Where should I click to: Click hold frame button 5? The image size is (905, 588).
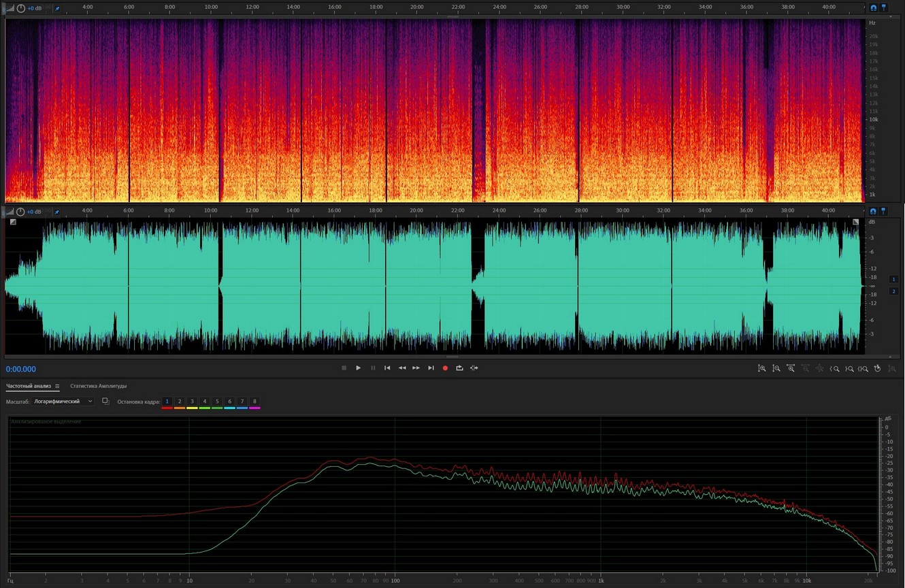coord(217,402)
